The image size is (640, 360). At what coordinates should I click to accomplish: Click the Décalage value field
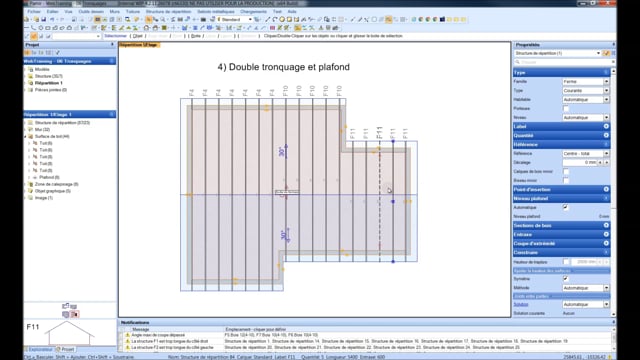pyautogui.click(x=580, y=162)
